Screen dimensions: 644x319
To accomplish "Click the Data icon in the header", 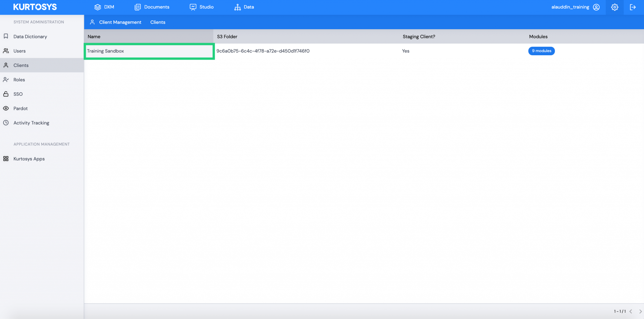I will tap(237, 7).
